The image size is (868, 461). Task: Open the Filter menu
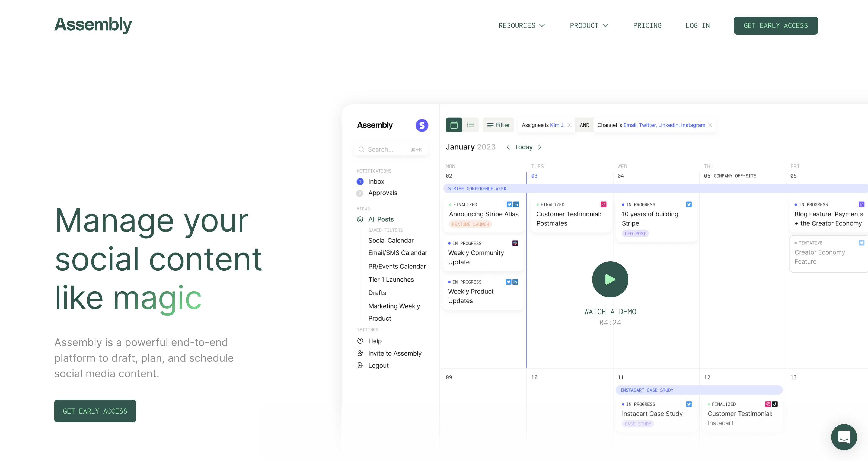click(498, 125)
